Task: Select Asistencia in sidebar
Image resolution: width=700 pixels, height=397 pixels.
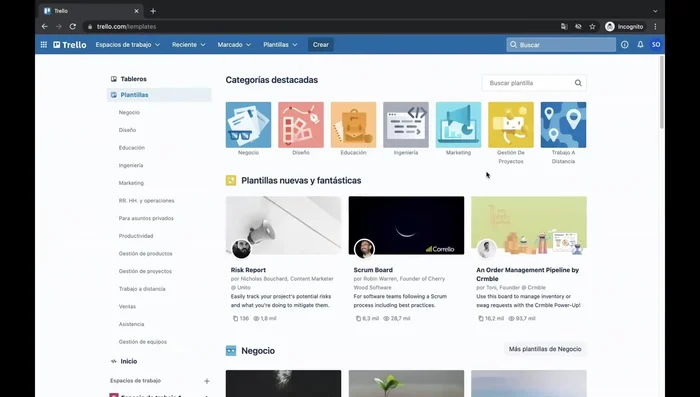Action: click(x=131, y=324)
